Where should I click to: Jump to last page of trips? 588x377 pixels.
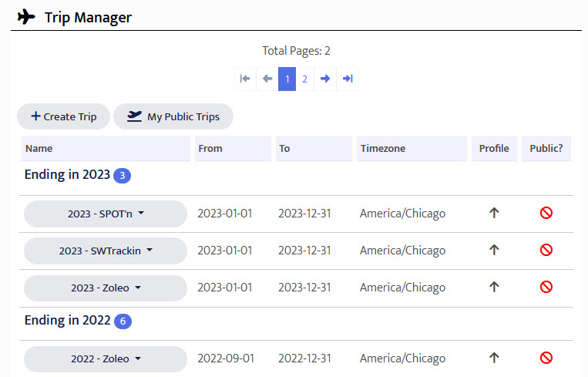click(348, 79)
